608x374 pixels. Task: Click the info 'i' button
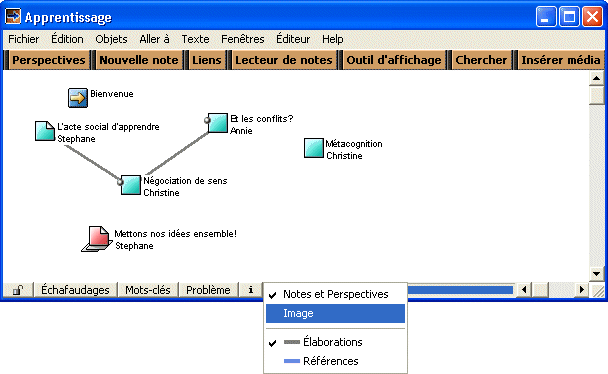[x=251, y=290]
